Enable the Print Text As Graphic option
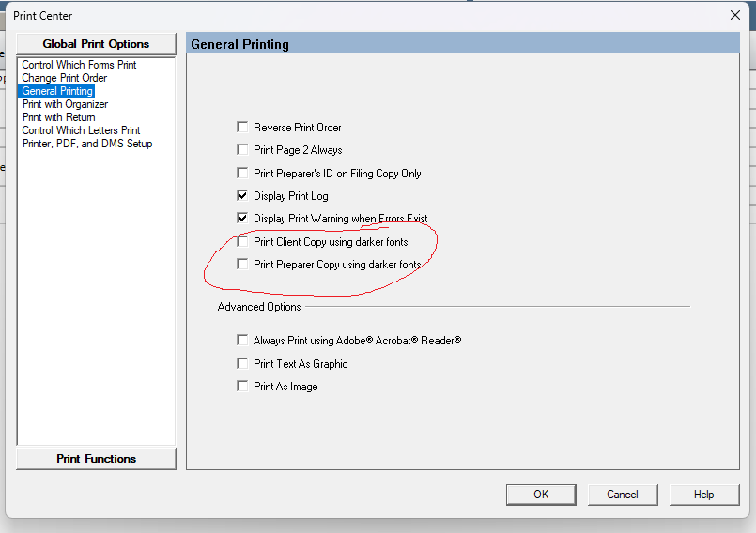 point(243,364)
